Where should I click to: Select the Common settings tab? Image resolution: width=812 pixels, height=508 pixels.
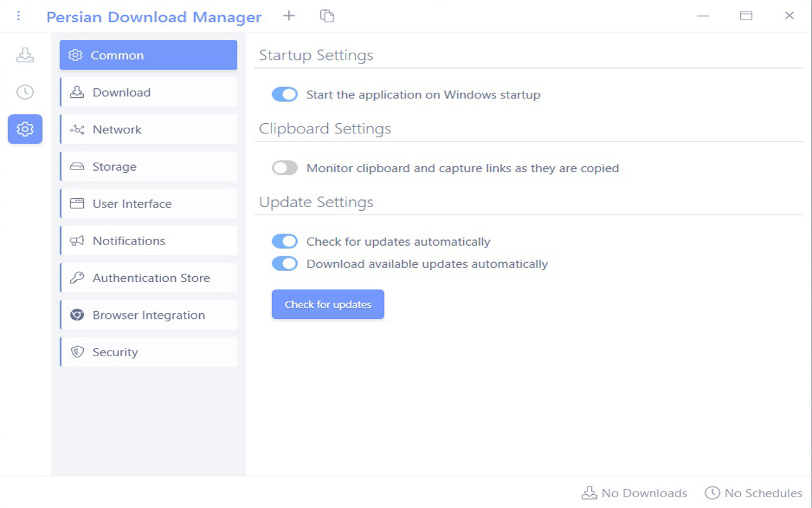[148, 55]
